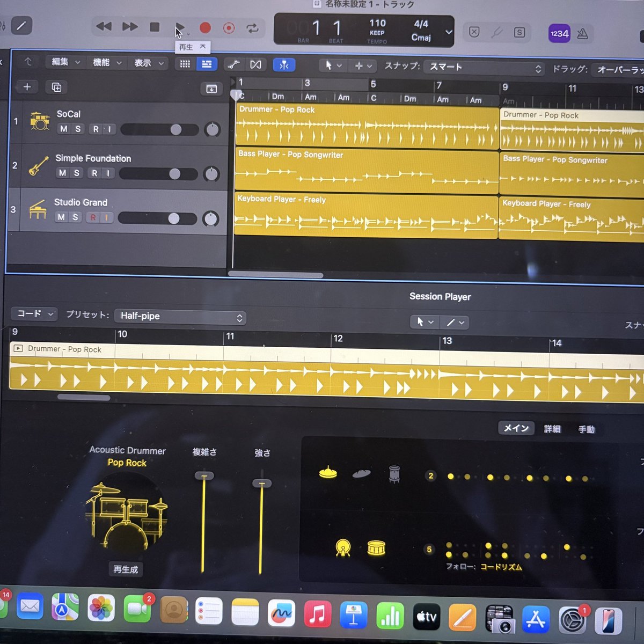The image size is (644, 644).
Task: Click the Rewind transport button
Action: tap(104, 26)
